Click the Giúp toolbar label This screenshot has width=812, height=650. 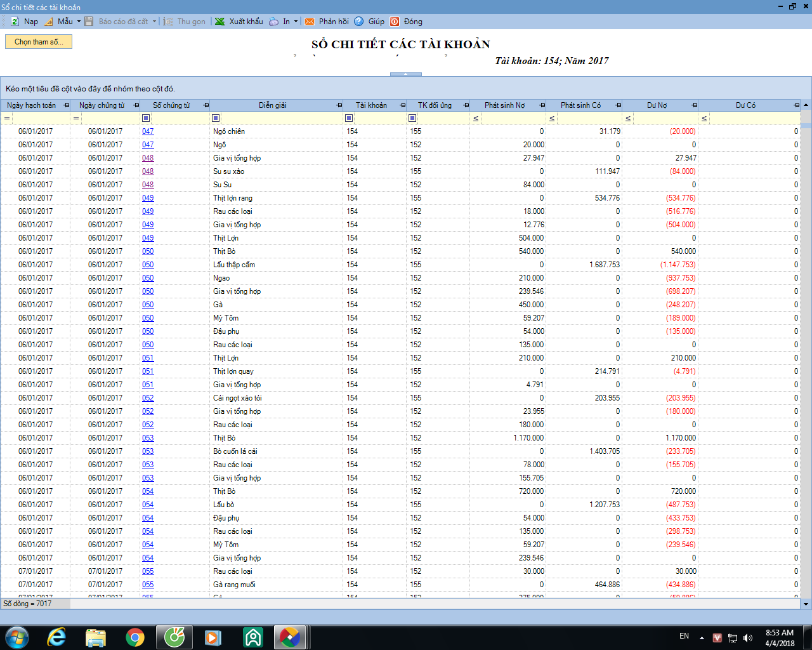[376, 22]
